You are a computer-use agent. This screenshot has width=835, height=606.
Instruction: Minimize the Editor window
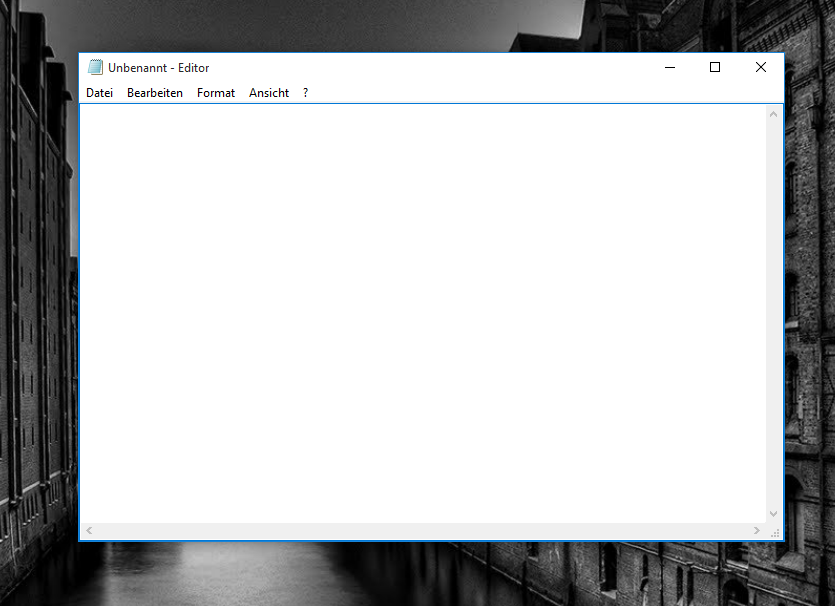click(670, 67)
